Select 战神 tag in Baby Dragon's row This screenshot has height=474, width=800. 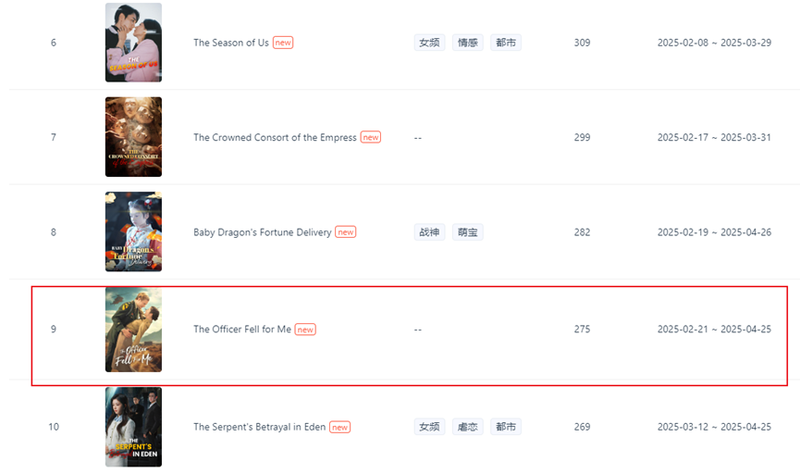pyautogui.click(x=430, y=232)
